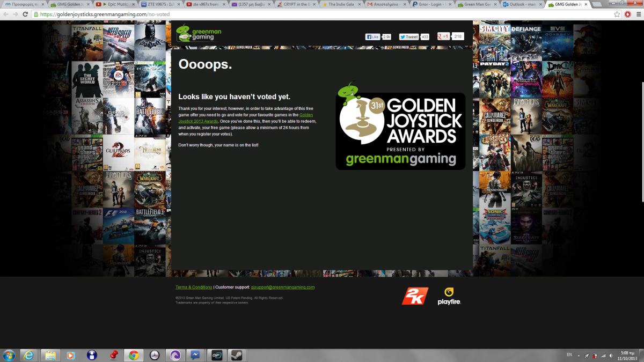Switch to the (1357 μη διαβα mail tab
Image resolution: width=644 pixels, height=362 pixels.
[x=250, y=4]
